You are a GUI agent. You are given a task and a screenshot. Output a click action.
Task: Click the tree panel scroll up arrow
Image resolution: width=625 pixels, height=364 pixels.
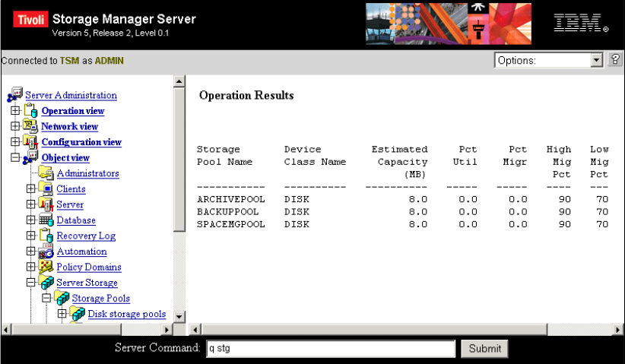[x=179, y=81]
